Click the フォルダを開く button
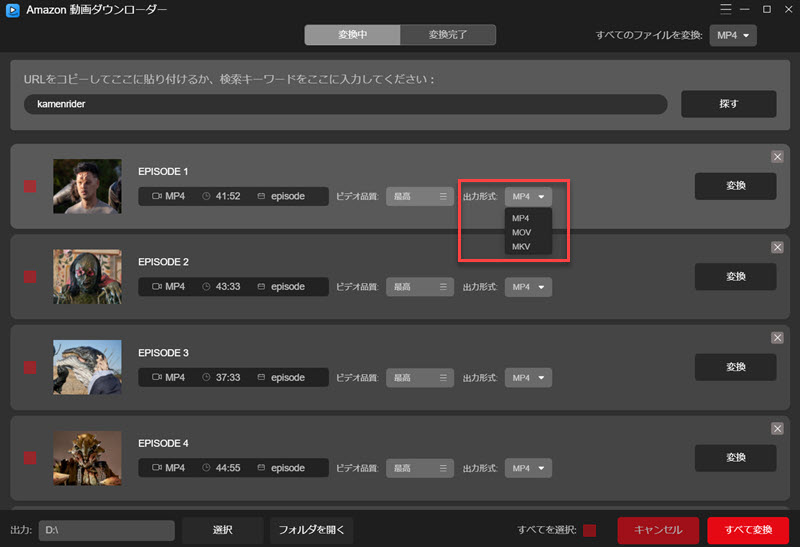 311,530
